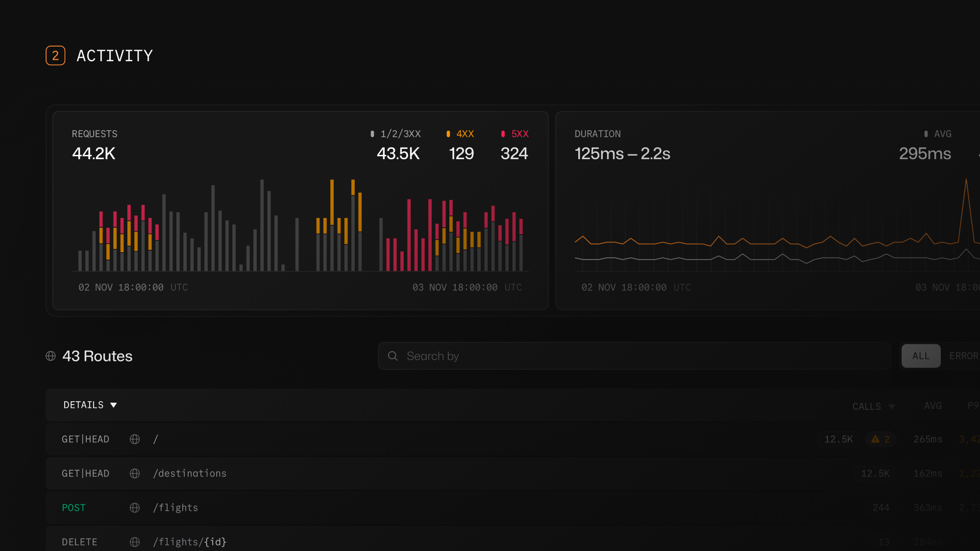Click the globe icon on /flights/{id} row

[135, 542]
